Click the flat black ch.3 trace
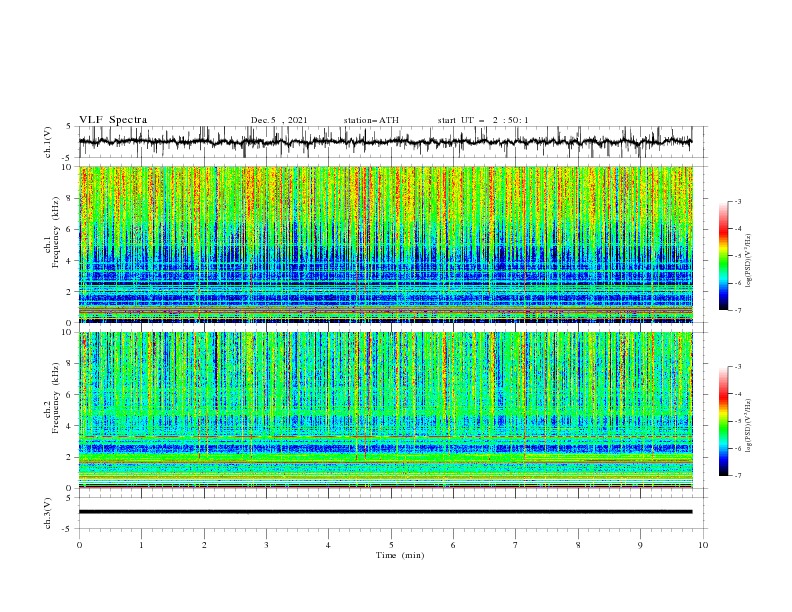 tap(385, 512)
